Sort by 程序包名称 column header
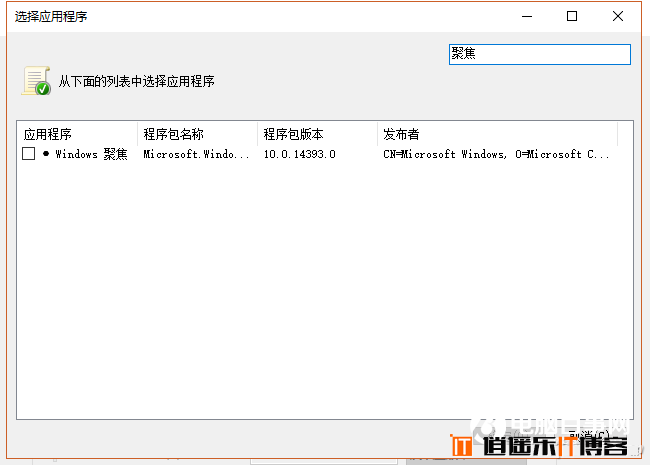Screen dimensions: 650x465 pyautogui.click(x=197, y=134)
